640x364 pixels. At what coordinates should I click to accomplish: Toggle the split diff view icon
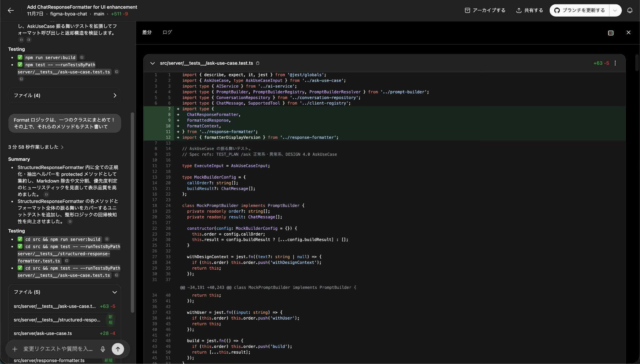pyautogui.click(x=611, y=33)
